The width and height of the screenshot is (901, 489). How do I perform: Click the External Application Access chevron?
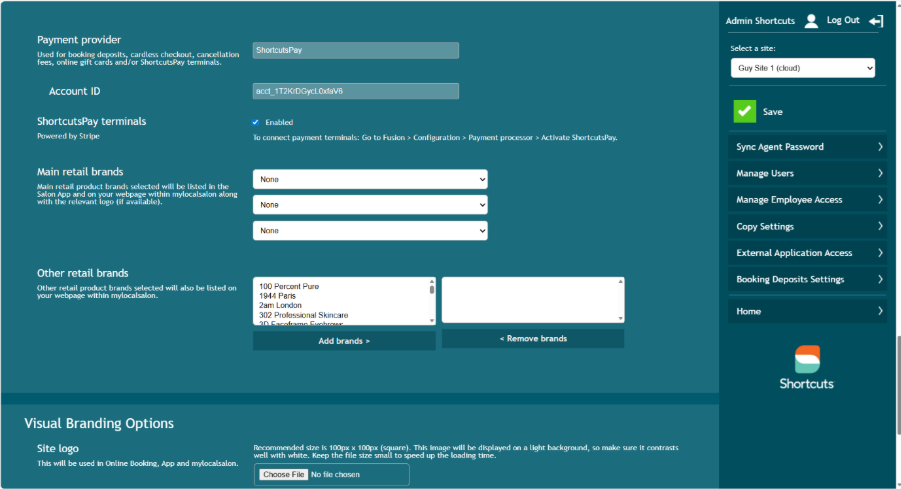(x=880, y=252)
